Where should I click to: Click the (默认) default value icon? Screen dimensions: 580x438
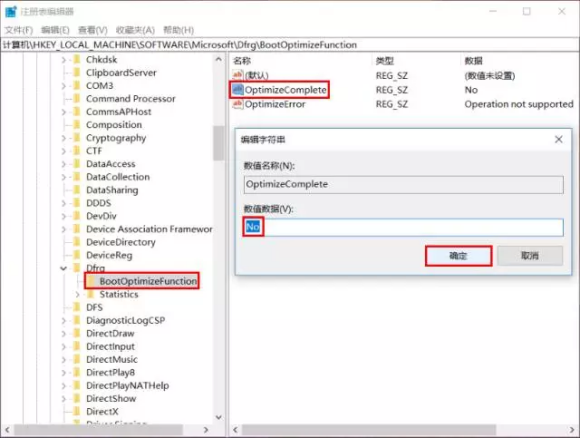point(237,75)
